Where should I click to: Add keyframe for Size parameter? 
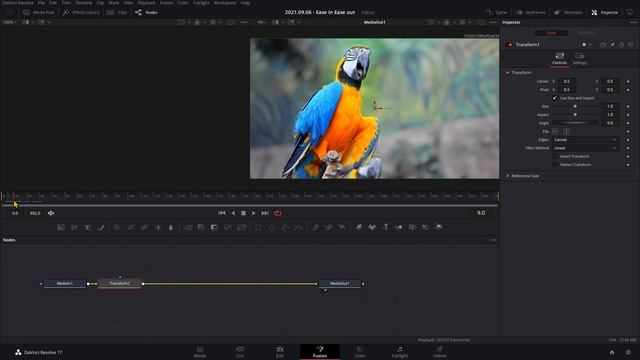[628, 106]
